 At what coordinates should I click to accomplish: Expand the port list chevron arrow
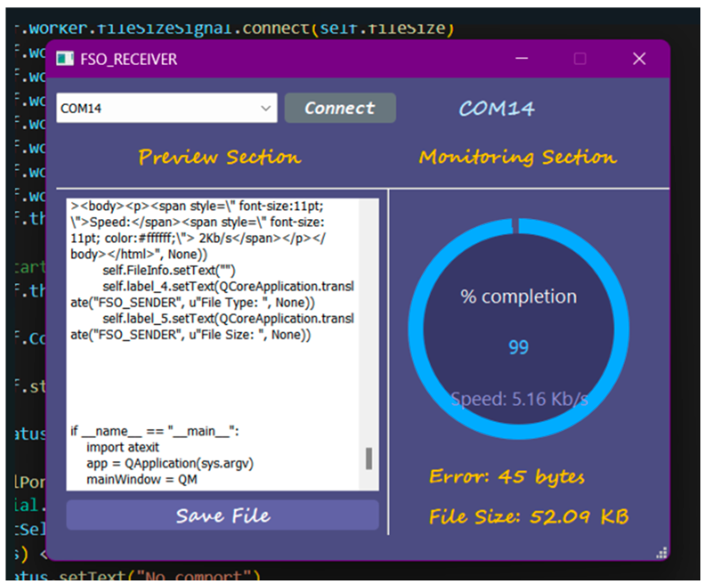[x=266, y=108]
